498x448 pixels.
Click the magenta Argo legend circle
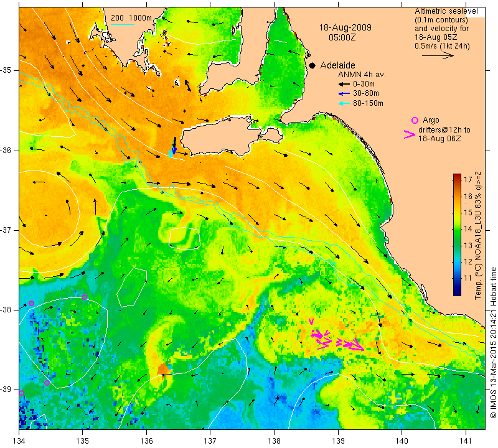point(415,120)
